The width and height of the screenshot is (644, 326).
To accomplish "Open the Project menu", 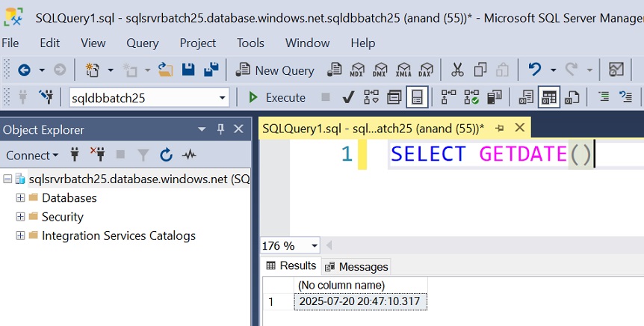I will click(198, 43).
